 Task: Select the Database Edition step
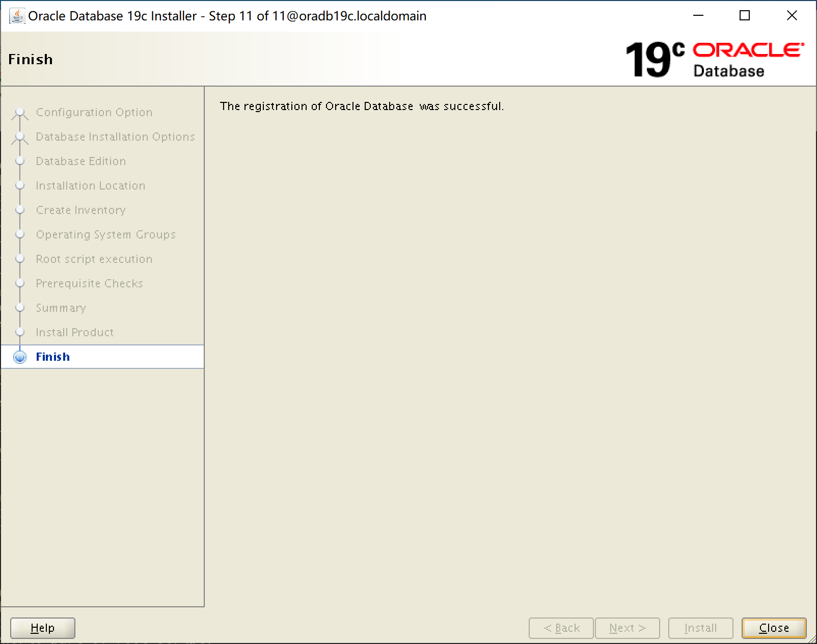[x=81, y=161]
